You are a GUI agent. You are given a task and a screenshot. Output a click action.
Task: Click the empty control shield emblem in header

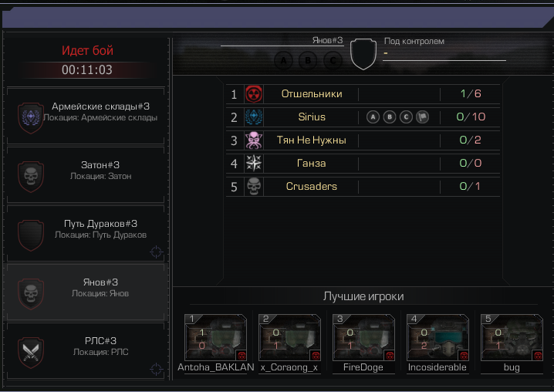tap(363, 54)
